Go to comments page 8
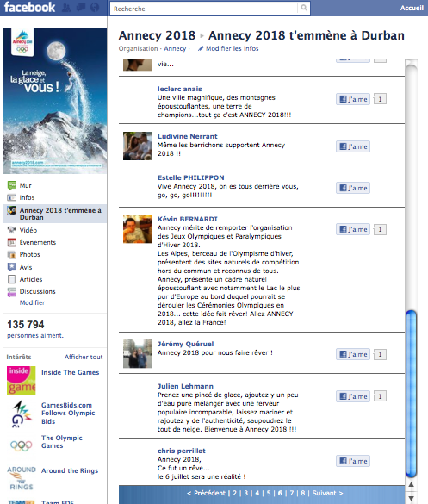Screen dimensions: 428x504 (302, 493)
